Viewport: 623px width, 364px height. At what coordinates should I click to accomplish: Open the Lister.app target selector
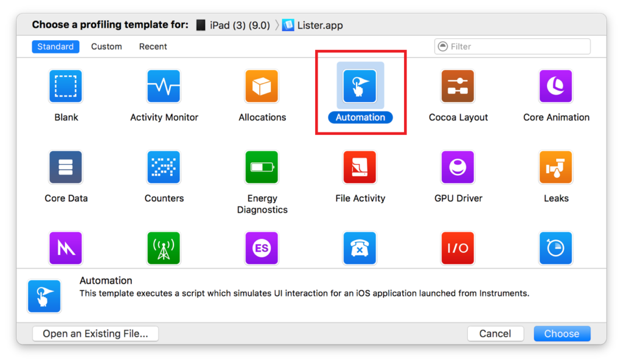pyautogui.click(x=313, y=26)
